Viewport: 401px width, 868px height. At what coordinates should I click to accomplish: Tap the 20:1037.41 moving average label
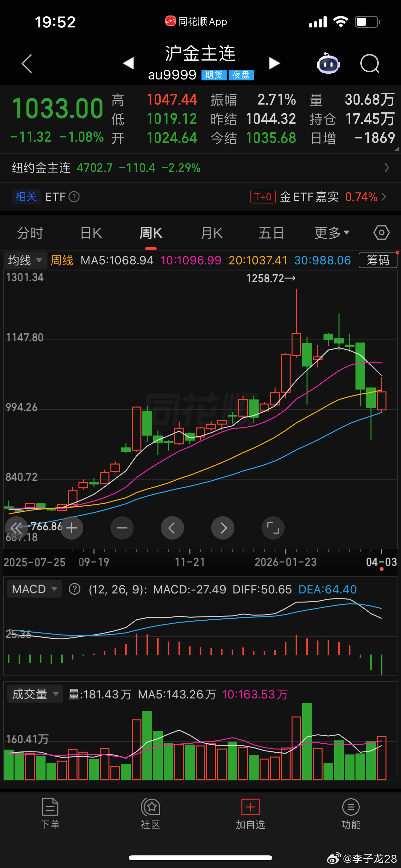coord(258,260)
